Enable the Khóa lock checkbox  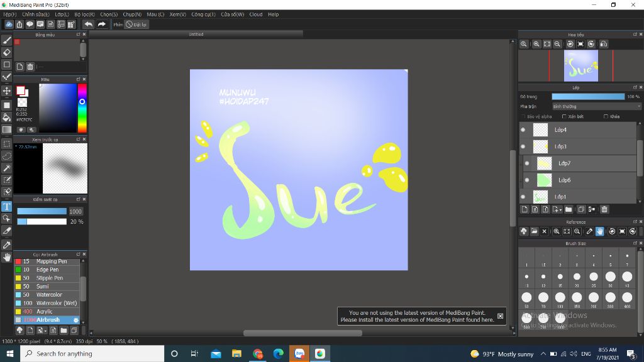pos(606,116)
